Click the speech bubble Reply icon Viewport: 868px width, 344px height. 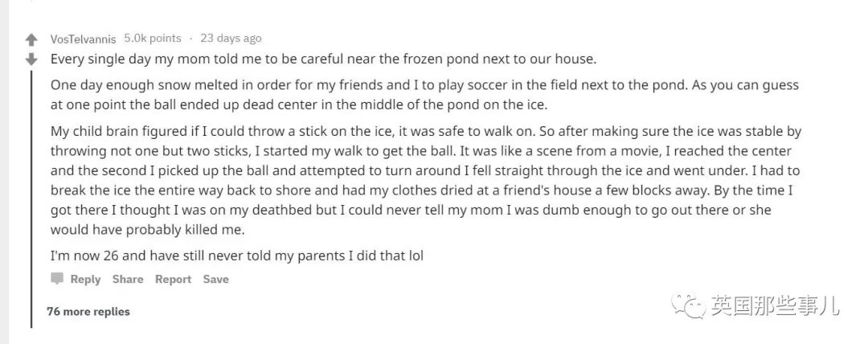(56, 279)
